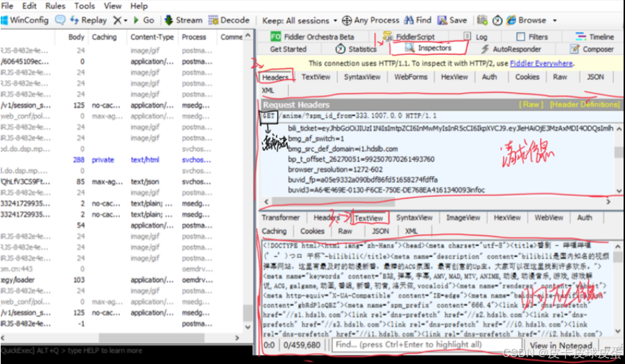Screen dimensions: 625x364
Task: Sort sessions by Content-Type column header
Action: 153,37
